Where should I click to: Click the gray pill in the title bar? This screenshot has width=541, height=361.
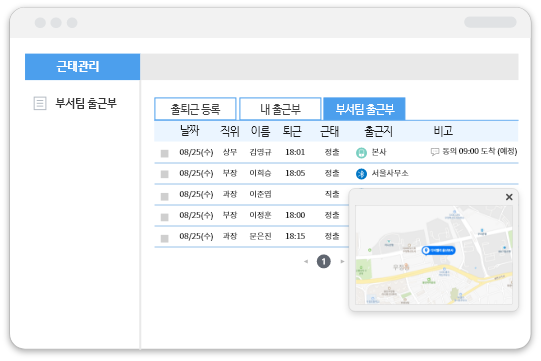tap(490, 22)
